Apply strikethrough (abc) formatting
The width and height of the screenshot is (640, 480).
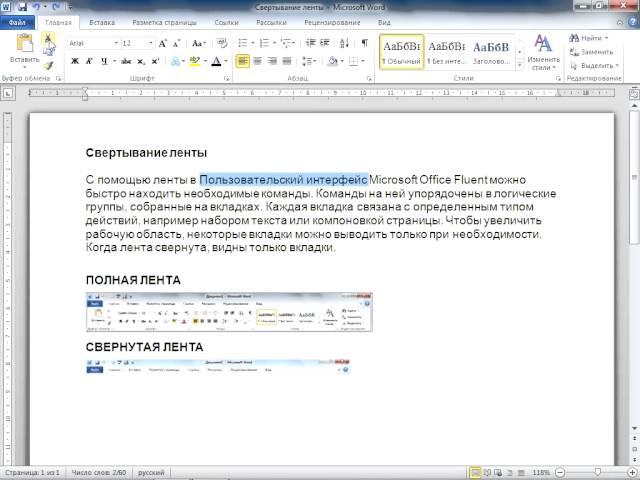point(126,61)
